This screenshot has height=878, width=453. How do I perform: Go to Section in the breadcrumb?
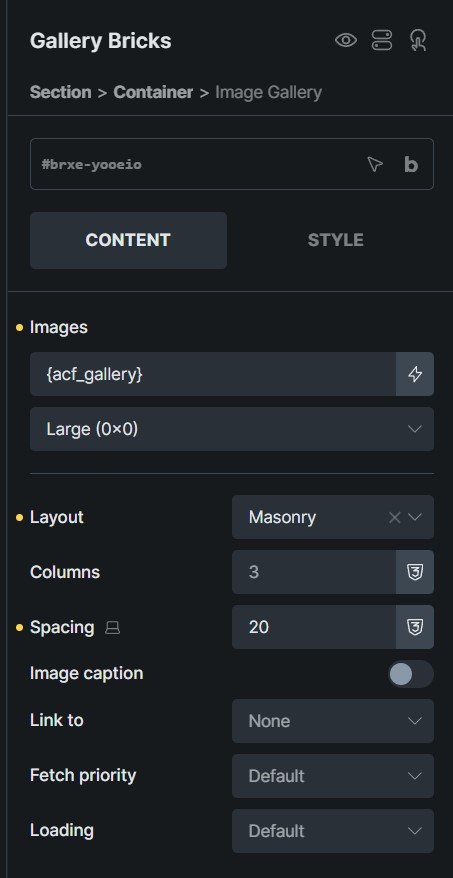60,92
